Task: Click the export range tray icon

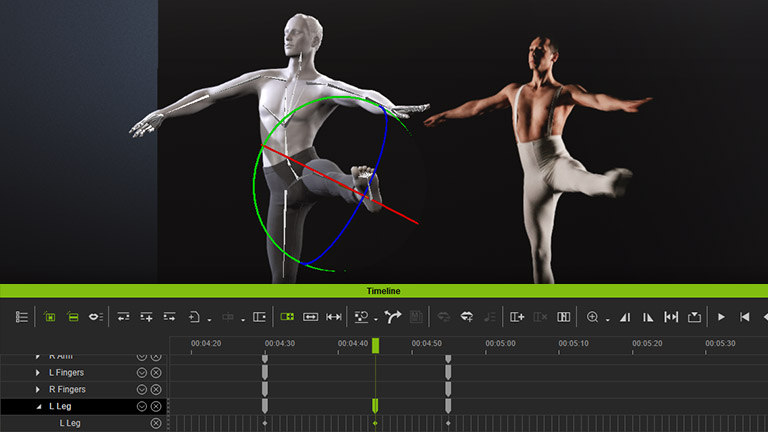Action: (x=695, y=317)
